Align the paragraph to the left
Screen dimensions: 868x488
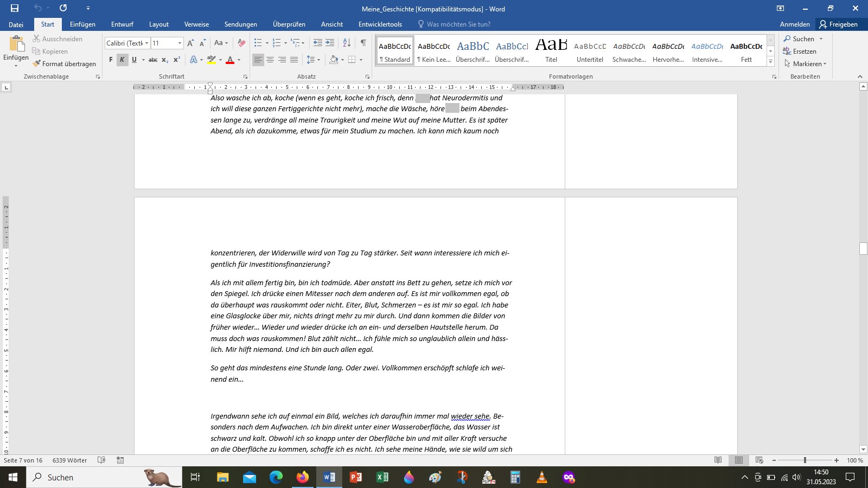coord(258,60)
